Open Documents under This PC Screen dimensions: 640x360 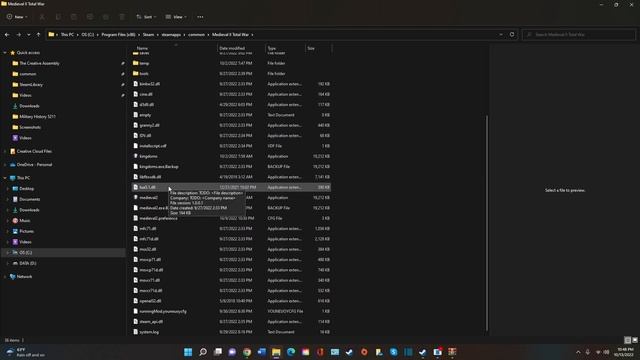click(x=29, y=199)
